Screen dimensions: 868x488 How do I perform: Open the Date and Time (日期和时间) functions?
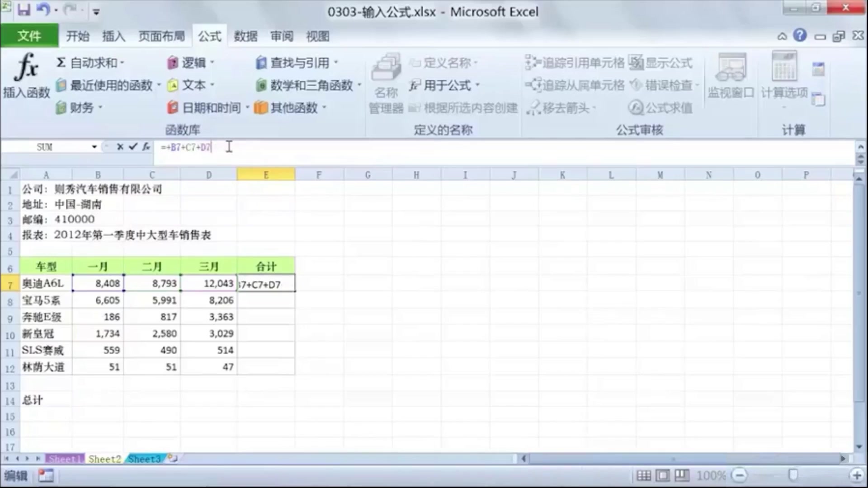click(x=208, y=108)
